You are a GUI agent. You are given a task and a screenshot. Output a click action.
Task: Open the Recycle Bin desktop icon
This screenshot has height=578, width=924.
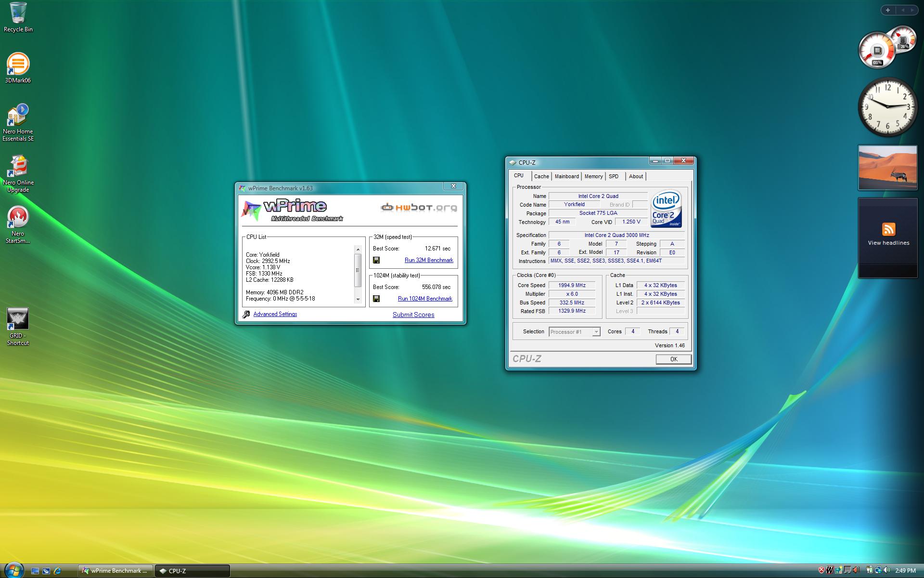pyautogui.click(x=18, y=18)
